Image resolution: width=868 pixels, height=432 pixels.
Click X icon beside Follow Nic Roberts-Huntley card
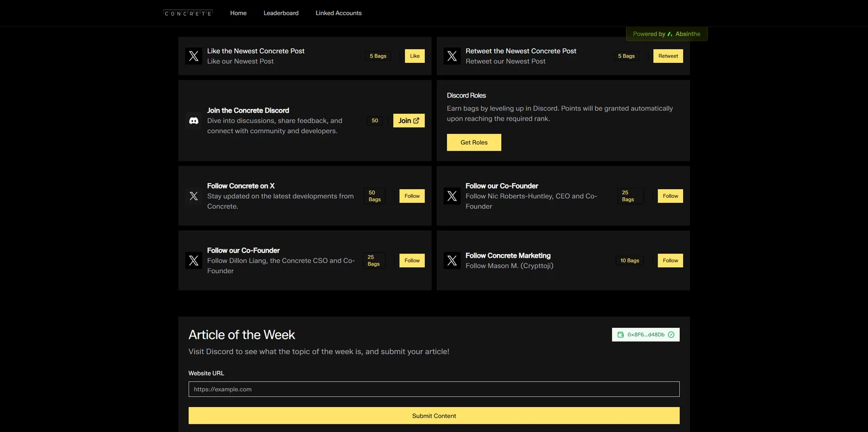(x=452, y=196)
